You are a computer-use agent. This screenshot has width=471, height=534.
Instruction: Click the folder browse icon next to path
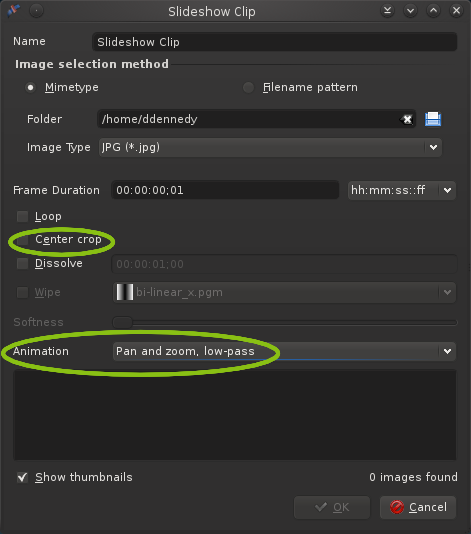pos(433,119)
